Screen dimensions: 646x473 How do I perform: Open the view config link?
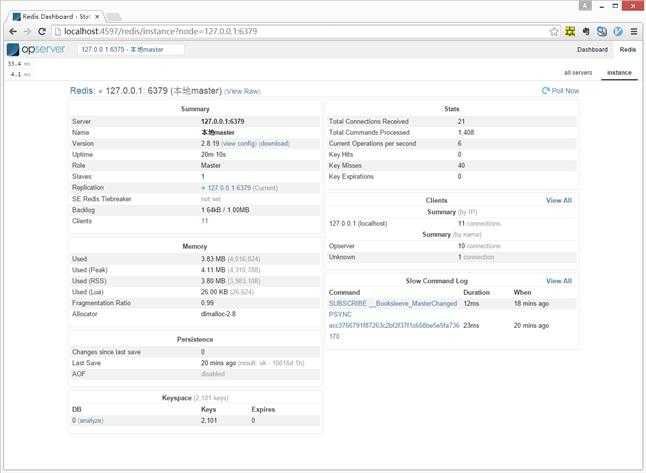pyautogui.click(x=239, y=143)
